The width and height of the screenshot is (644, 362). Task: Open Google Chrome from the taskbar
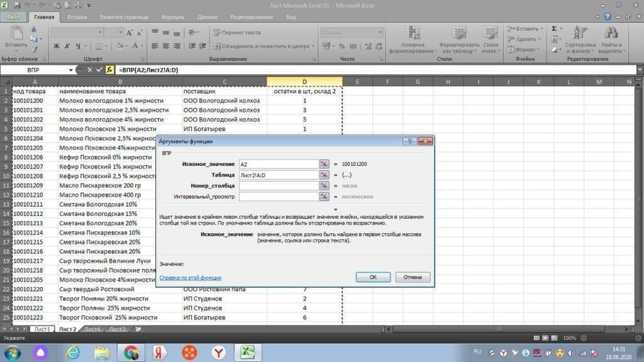click(131, 352)
